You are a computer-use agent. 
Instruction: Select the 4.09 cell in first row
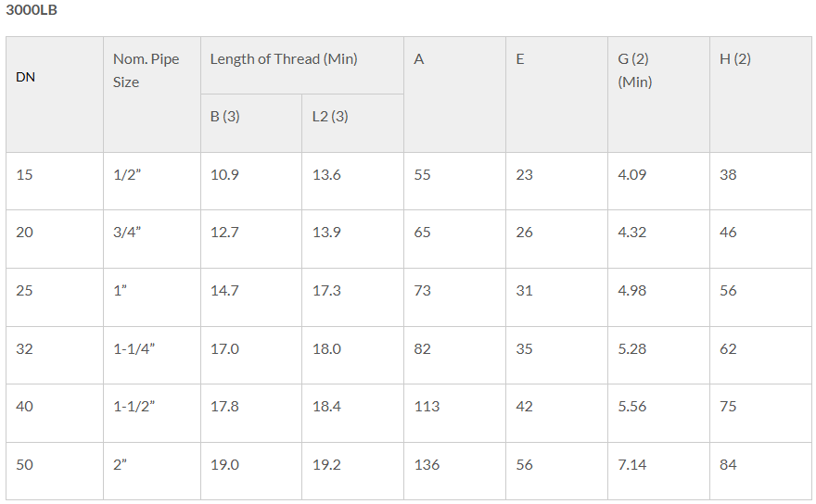(x=659, y=182)
